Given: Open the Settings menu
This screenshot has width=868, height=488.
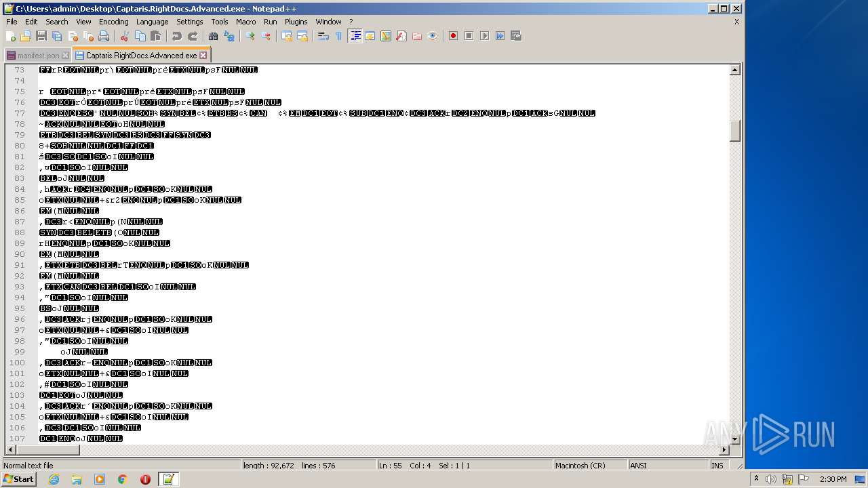Looking at the screenshot, I should pos(189,22).
